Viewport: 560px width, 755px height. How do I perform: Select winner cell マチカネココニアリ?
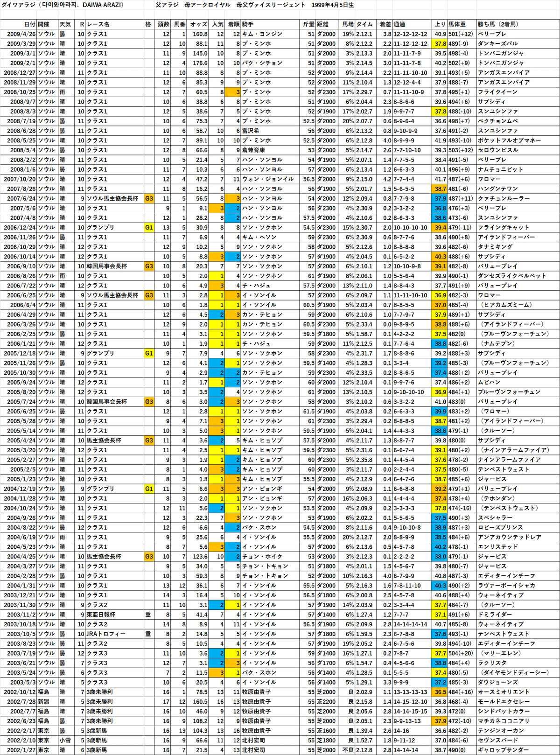pyautogui.click(x=504, y=721)
